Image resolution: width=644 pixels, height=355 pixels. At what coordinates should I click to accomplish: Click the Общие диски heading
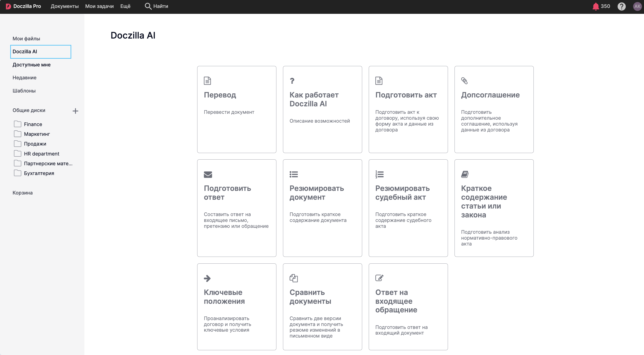(29, 110)
